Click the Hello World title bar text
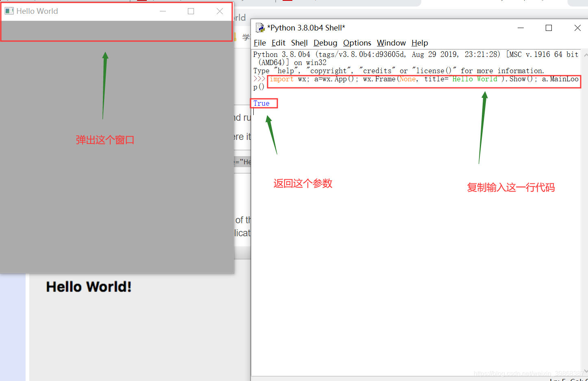 tap(37, 11)
